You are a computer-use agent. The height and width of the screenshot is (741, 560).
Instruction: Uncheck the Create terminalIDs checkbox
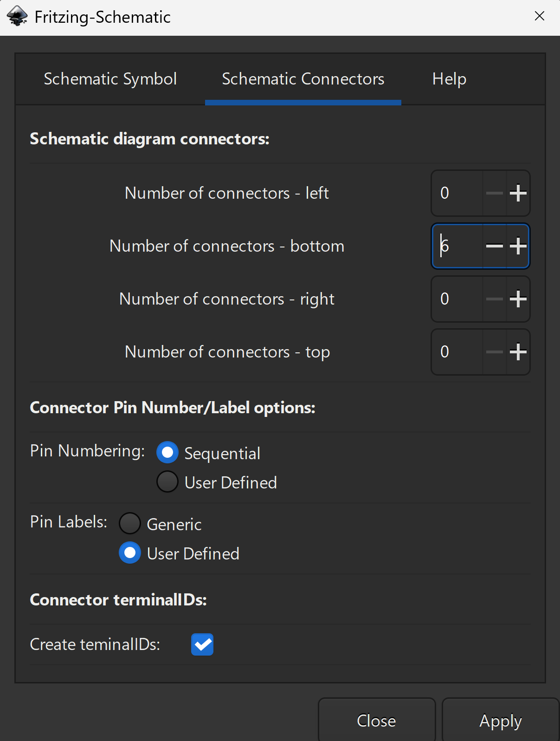click(202, 644)
